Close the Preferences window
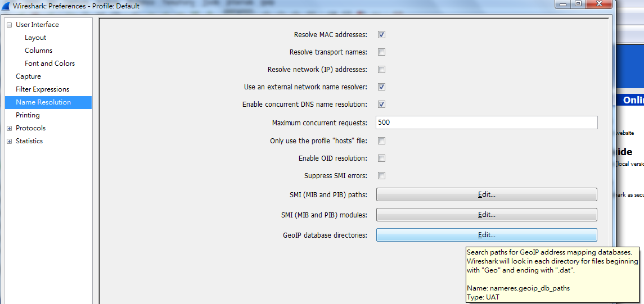The image size is (644, 304). tap(599, 4)
